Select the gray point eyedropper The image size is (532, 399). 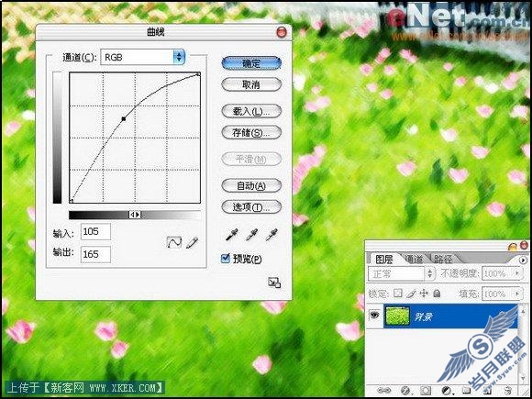click(251, 235)
